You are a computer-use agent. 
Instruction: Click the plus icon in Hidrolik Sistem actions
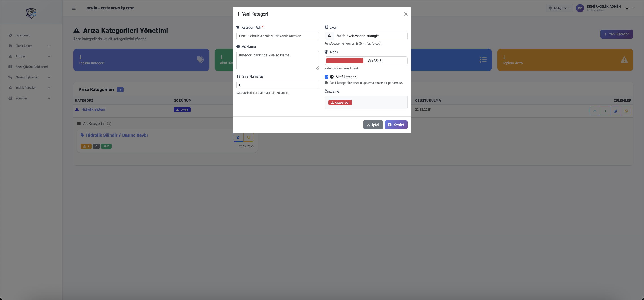click(605, 111)
